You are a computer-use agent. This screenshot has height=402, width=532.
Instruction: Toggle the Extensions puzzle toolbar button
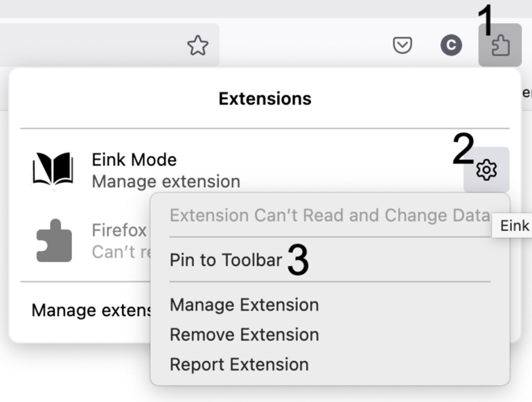[499, 46]
